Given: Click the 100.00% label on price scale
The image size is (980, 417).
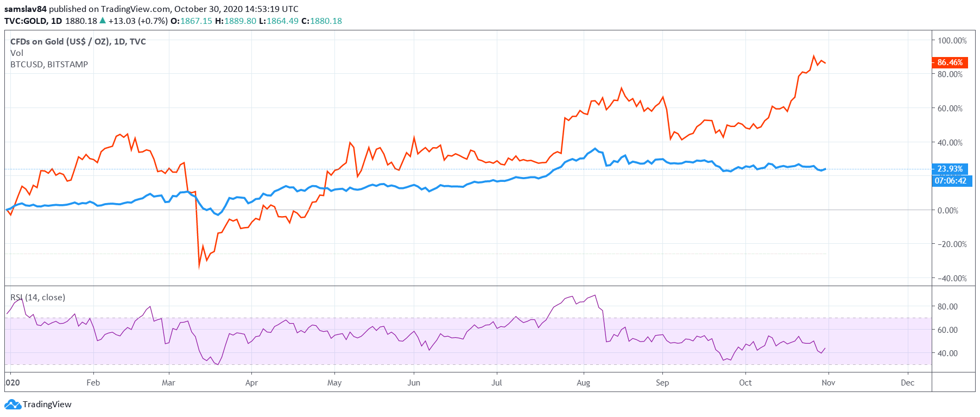Looking at the screenshot, I should (x=952, y=41).
